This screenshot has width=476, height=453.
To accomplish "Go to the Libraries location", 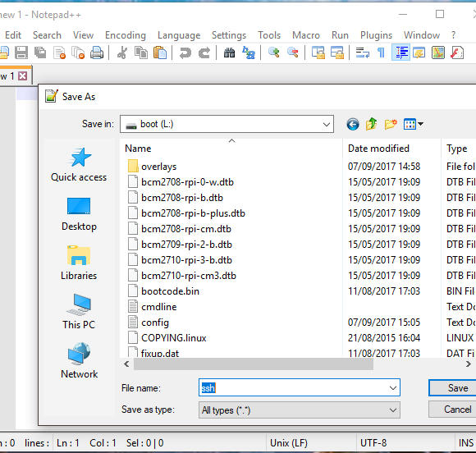I will 79,263.
